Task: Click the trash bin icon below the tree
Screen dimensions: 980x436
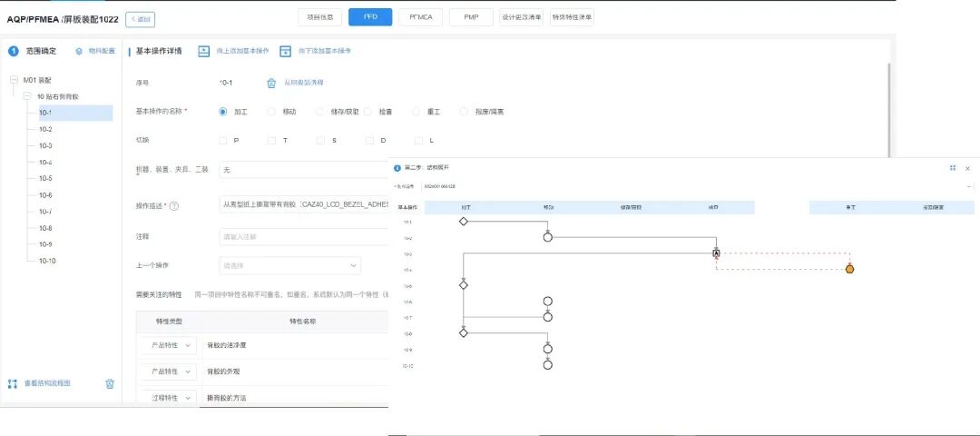Action: [x=110, y=383]
